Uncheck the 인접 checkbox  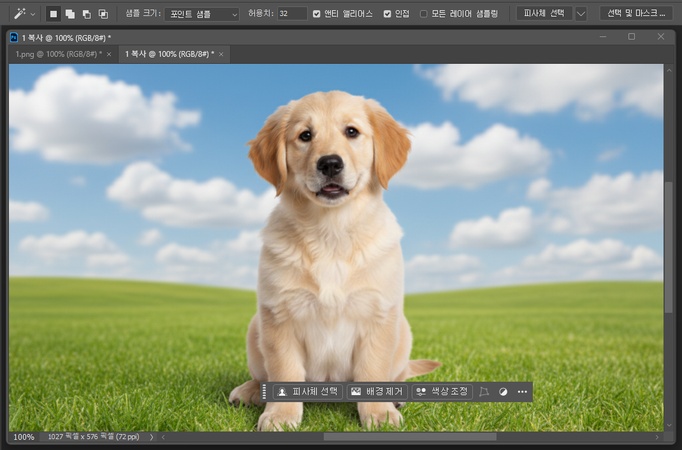pyautogui.click(x=388, y=14)
